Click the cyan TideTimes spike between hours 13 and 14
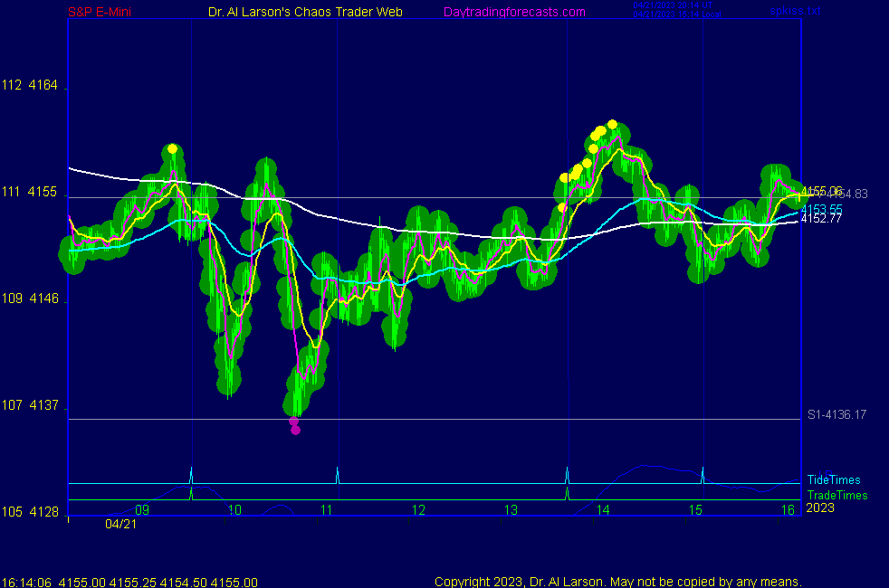This screenshot has height=588, width=889. 567,475
